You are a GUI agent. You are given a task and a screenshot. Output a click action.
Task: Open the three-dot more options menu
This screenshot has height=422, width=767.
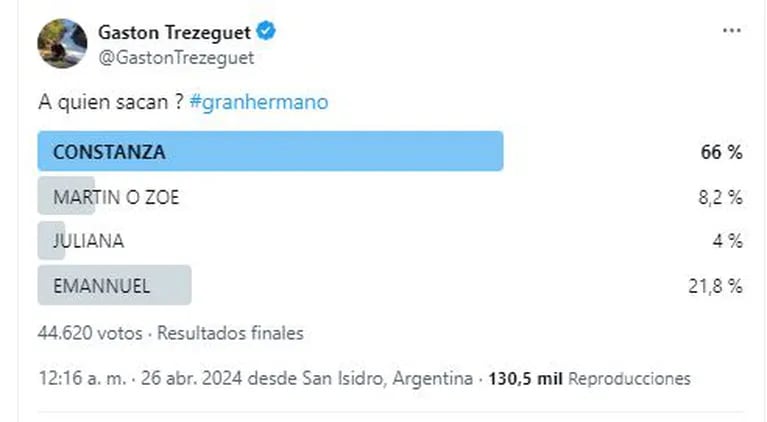click(x=731, y=31)
